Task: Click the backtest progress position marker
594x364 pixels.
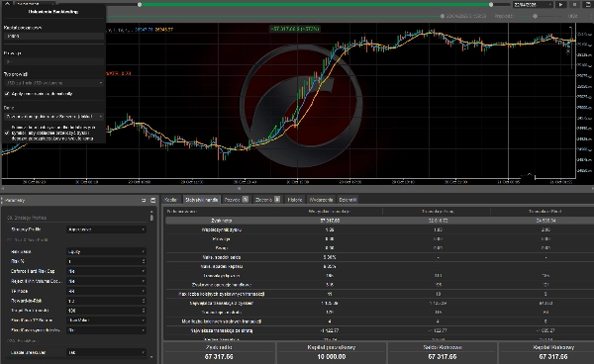Action: [x=443, y=16]
